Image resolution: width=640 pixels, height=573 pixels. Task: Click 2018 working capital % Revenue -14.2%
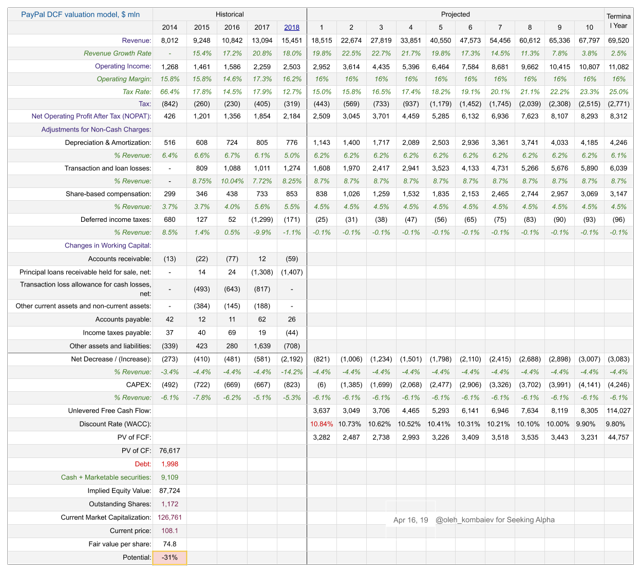pos(291,372)
